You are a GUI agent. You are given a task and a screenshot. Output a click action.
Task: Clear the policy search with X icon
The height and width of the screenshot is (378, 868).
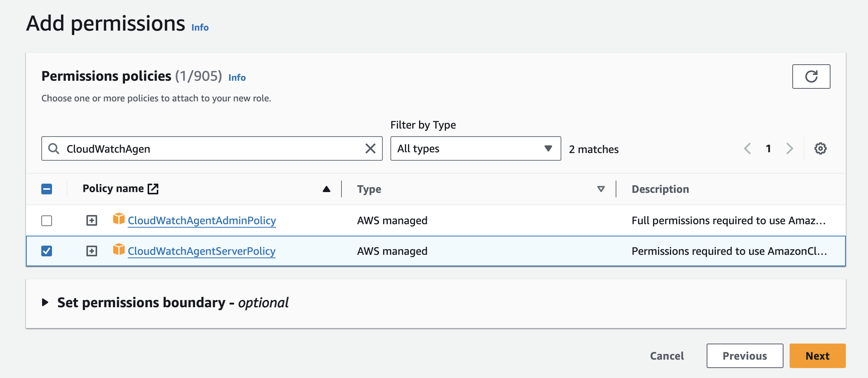click(x=370, y=148)
